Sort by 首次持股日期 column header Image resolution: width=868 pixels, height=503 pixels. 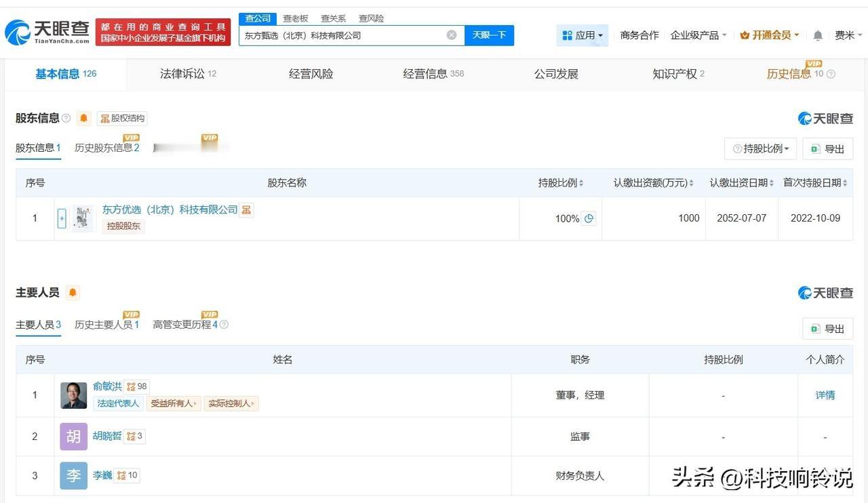coord(815,182)
